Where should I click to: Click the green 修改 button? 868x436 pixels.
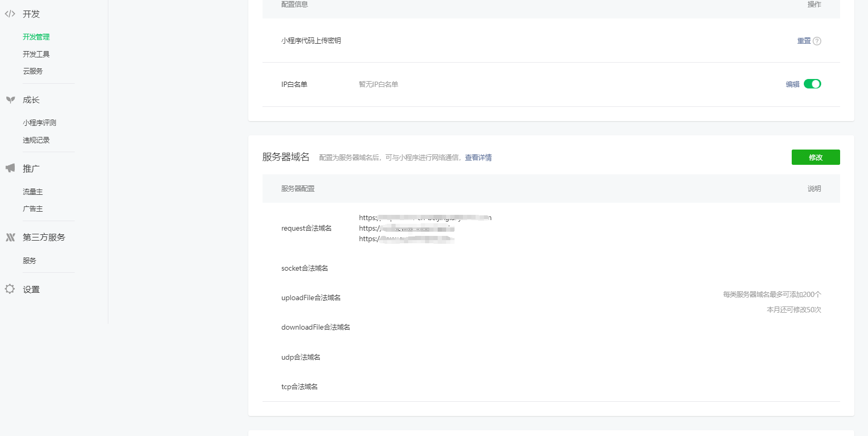click(815, 157)
